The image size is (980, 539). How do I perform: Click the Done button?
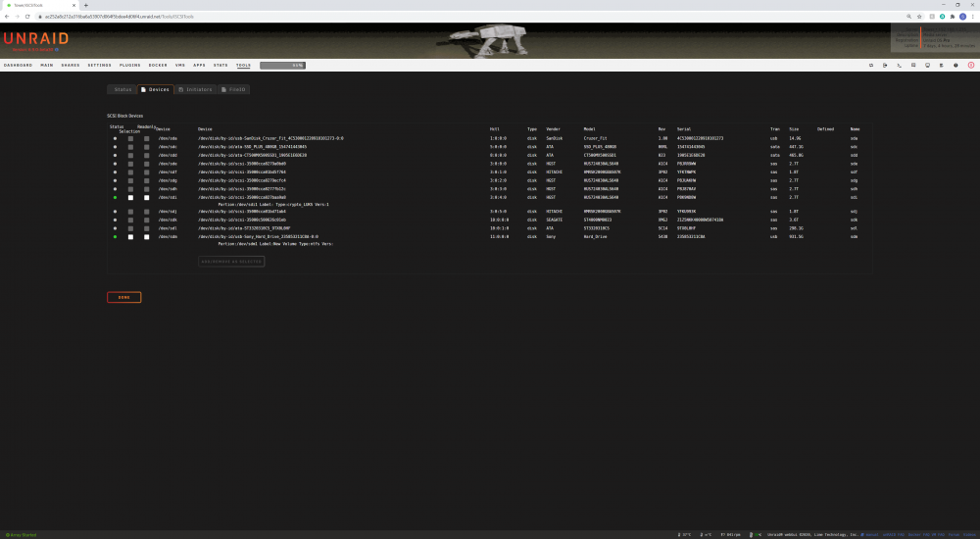pyautogui.click(x=123, y=297)
